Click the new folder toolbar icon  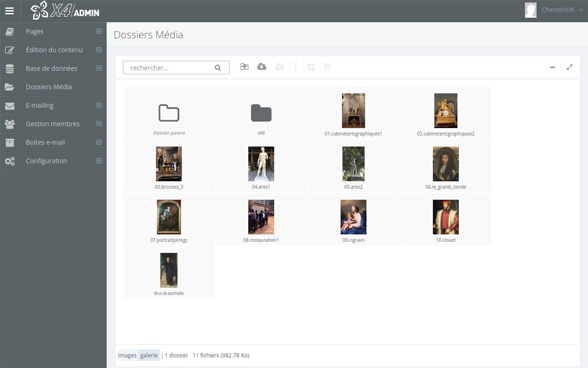click(x=244, y=67)
